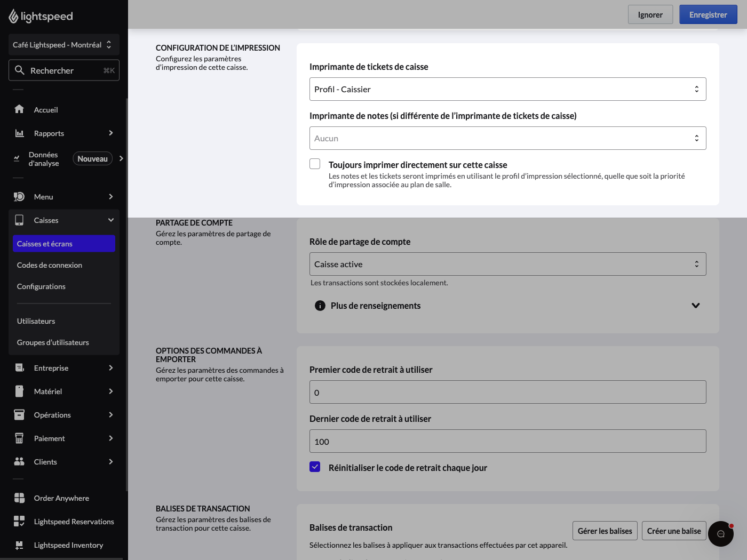Click the Paiement calculator icon

tap(19, 438)
